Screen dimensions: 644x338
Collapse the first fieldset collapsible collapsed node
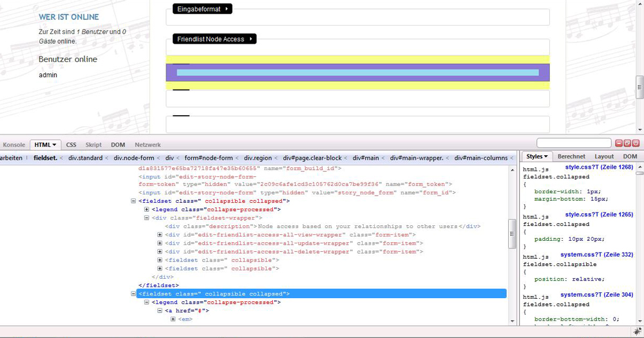point(133,201)
